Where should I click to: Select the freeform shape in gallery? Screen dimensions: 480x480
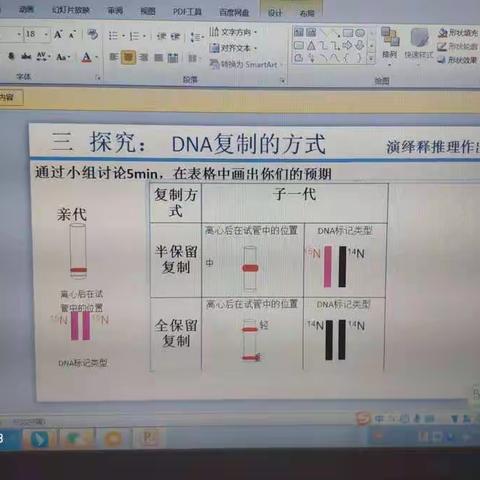pyautogui.click(x=299, y=58)
